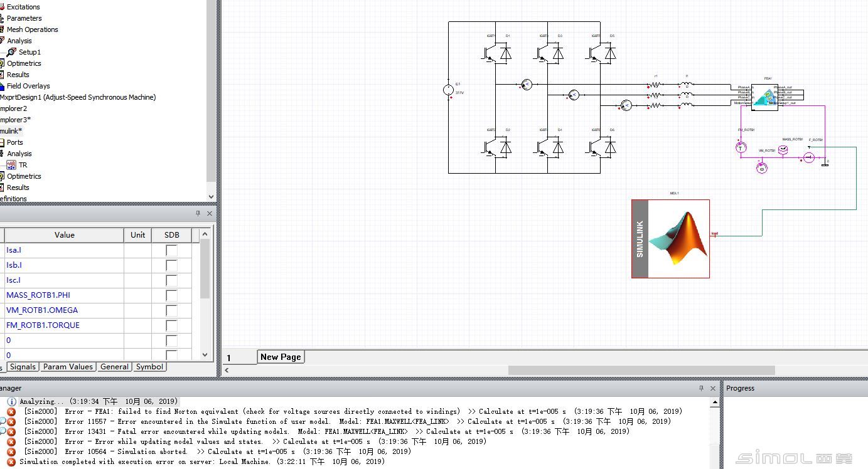Open the Signals tab
Viewport: 868px width, 469px height.
point(23,367)
